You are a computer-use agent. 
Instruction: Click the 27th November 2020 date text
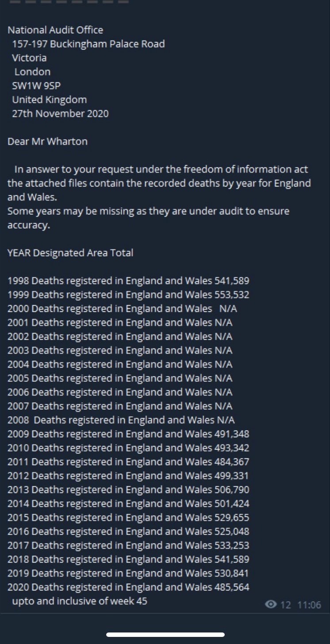(61, 113)
